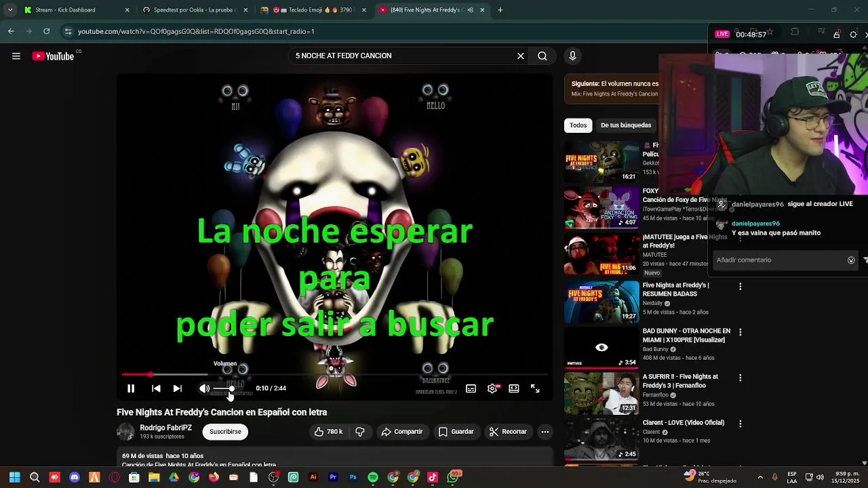Open Rodrigo FabriPZ channel name
Screen dimensions: 868x488
165,428
